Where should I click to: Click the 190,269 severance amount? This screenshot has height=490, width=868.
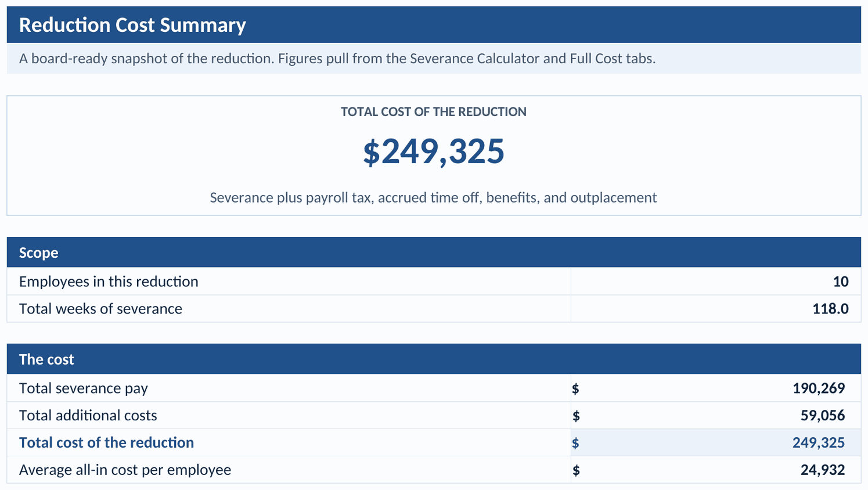(819, 388)
